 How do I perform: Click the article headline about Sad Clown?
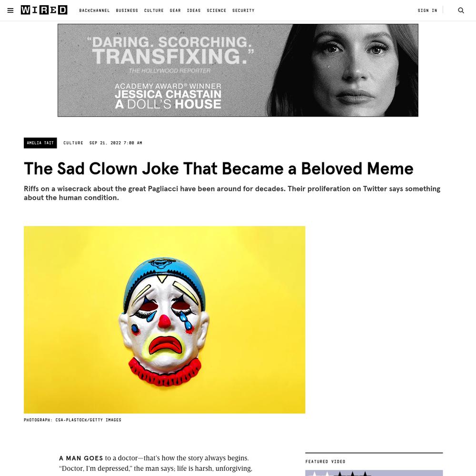[218, 169]
